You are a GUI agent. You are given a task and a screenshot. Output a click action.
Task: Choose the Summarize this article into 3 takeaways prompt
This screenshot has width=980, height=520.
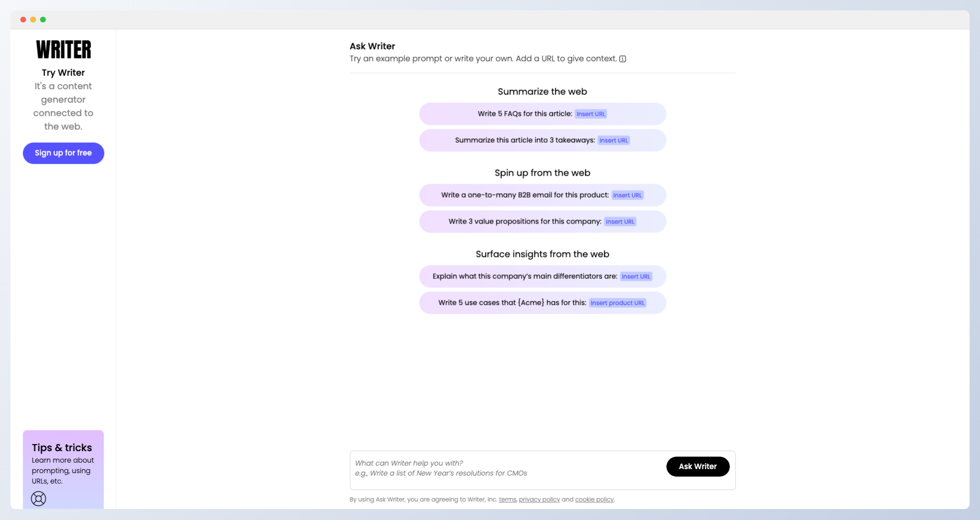[x=542, y=140]
